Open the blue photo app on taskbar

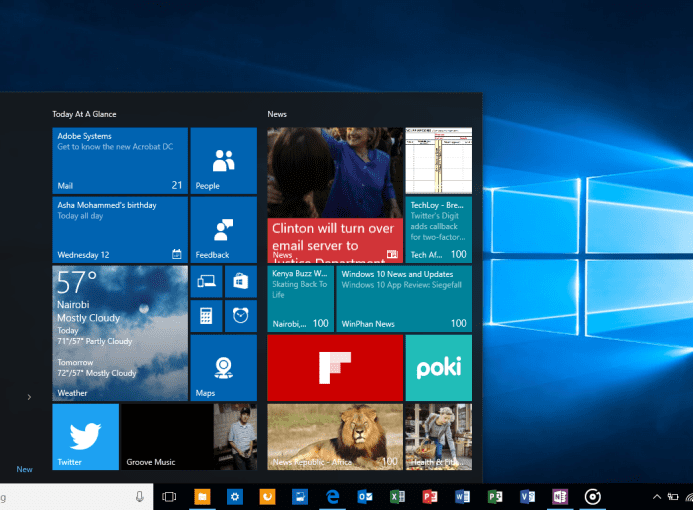[300, 497]
